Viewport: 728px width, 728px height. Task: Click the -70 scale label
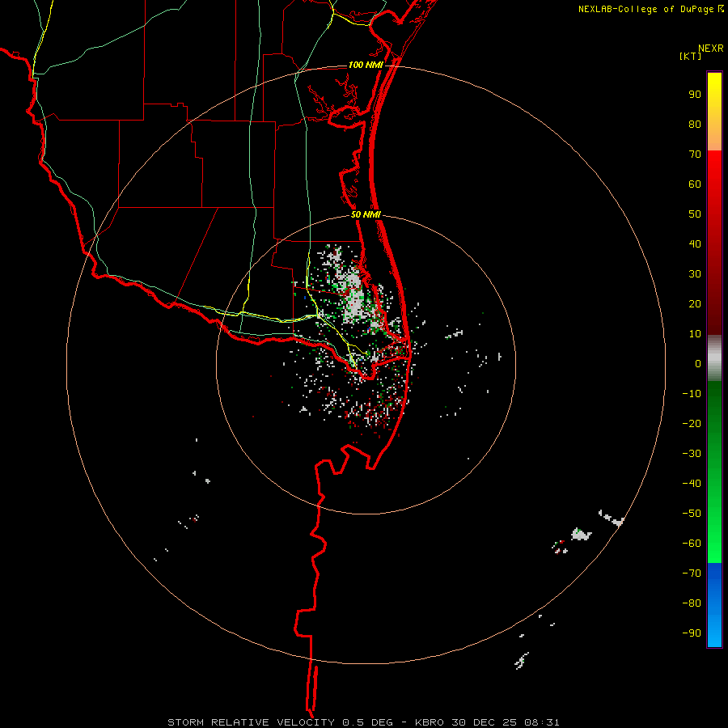pyautogui.click(x=692, y=574)
